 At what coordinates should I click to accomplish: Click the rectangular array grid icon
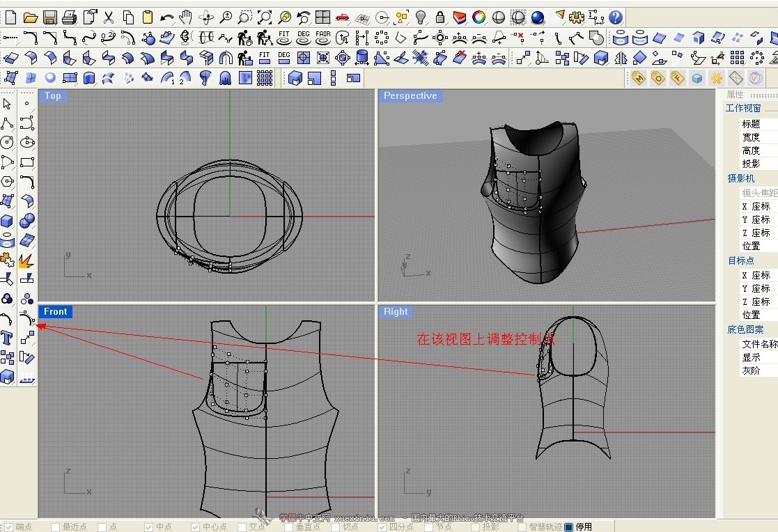click(x=738, y=58)
